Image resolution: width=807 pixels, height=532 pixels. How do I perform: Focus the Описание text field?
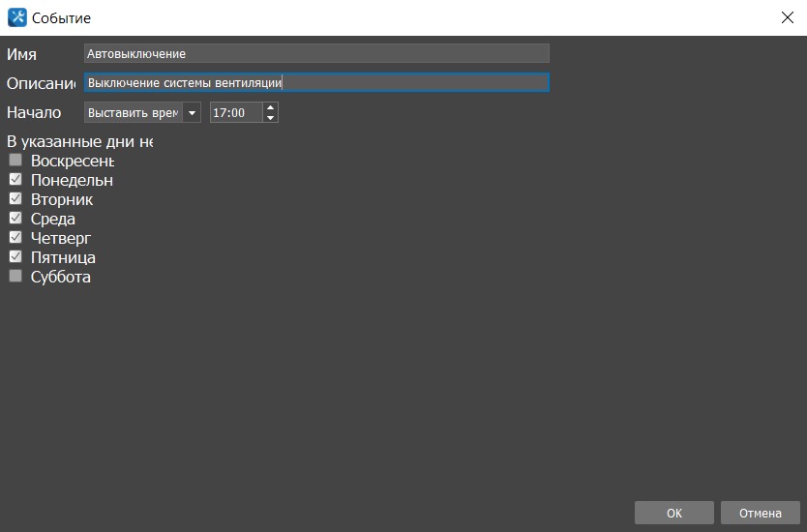pyautogui.click(x=316, y=83)
